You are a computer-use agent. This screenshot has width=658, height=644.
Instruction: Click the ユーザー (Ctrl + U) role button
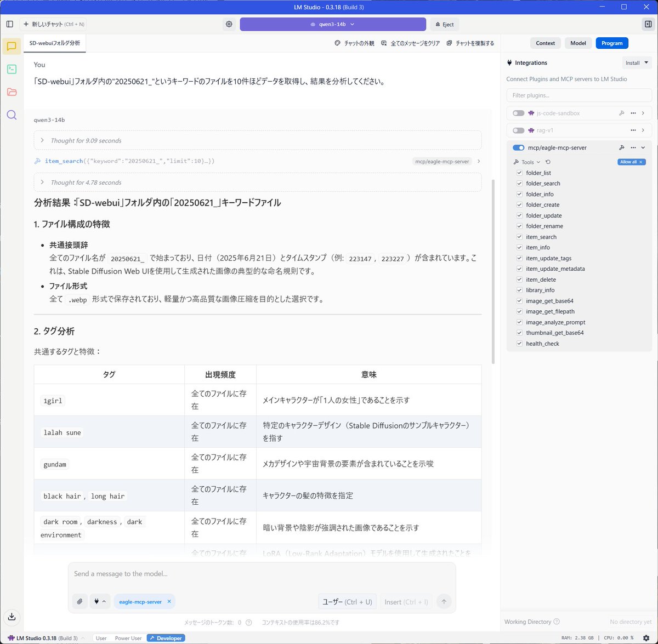(x=347, y=602)
